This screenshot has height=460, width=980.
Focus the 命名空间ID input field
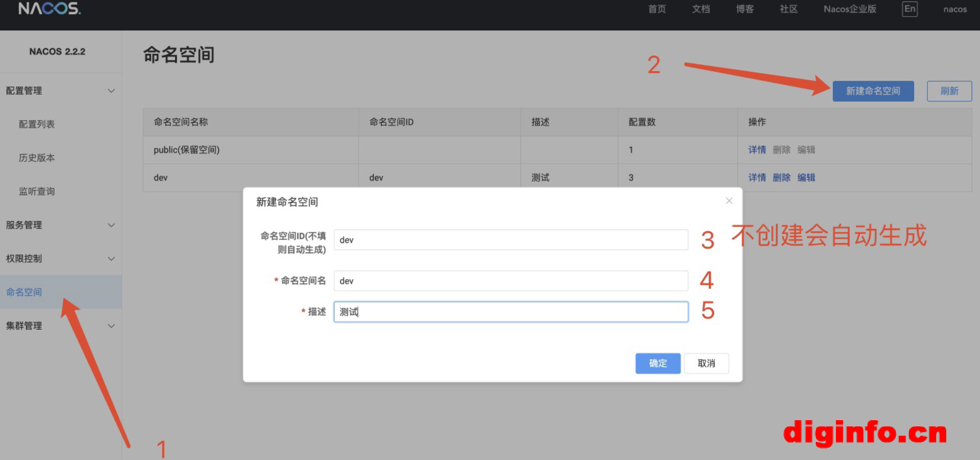[x=511, y=240]
